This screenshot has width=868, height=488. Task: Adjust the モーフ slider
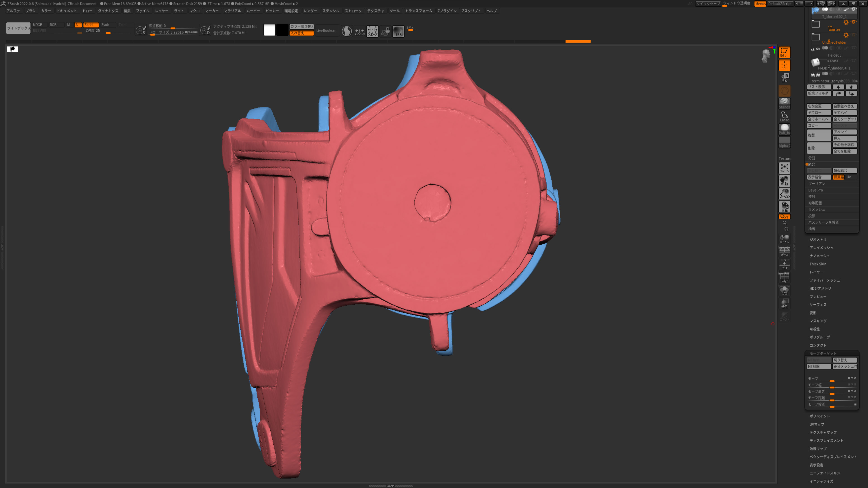pyautogui.click(x=832, y=379)
